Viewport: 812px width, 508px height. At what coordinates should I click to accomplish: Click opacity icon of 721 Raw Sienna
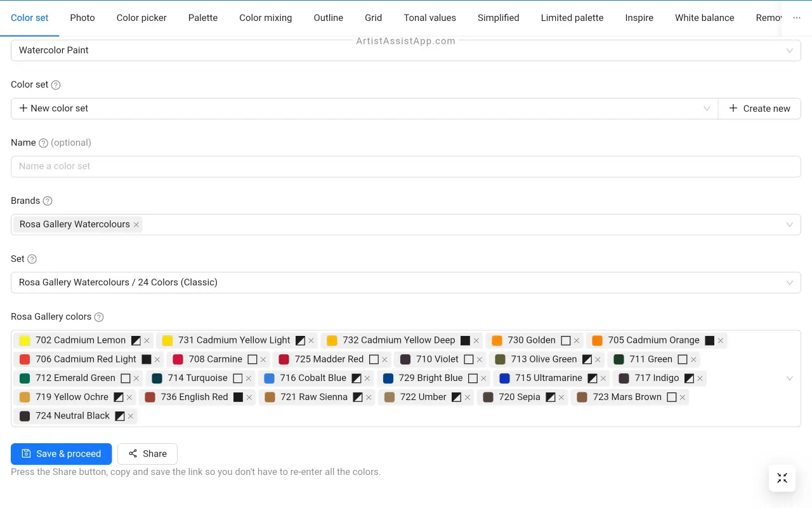click(358, 398)
